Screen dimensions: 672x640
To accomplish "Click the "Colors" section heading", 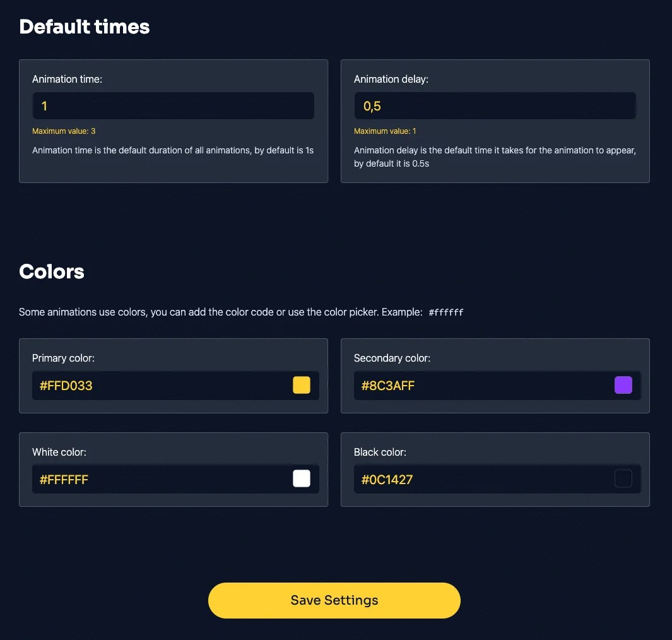I will pos(52,271).
